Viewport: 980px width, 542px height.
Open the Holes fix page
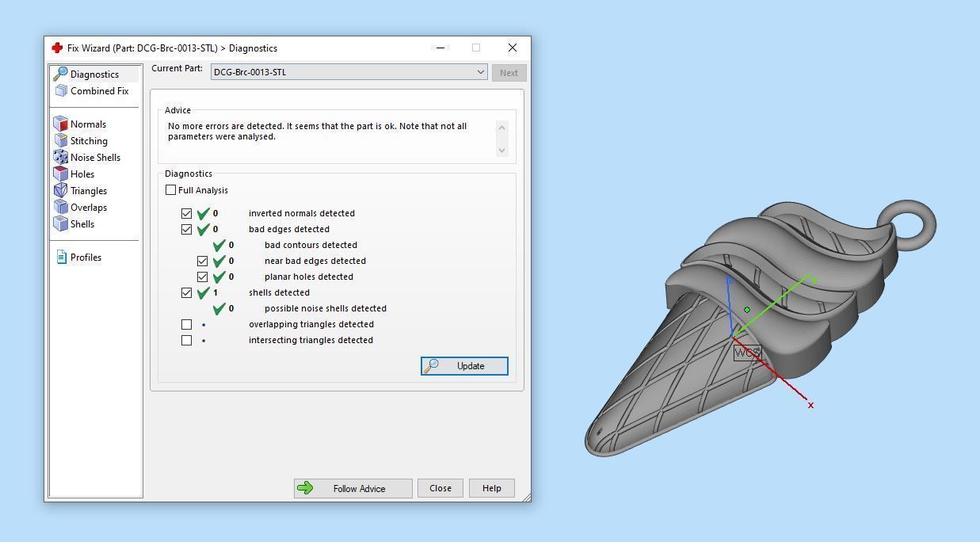point(82,174)
